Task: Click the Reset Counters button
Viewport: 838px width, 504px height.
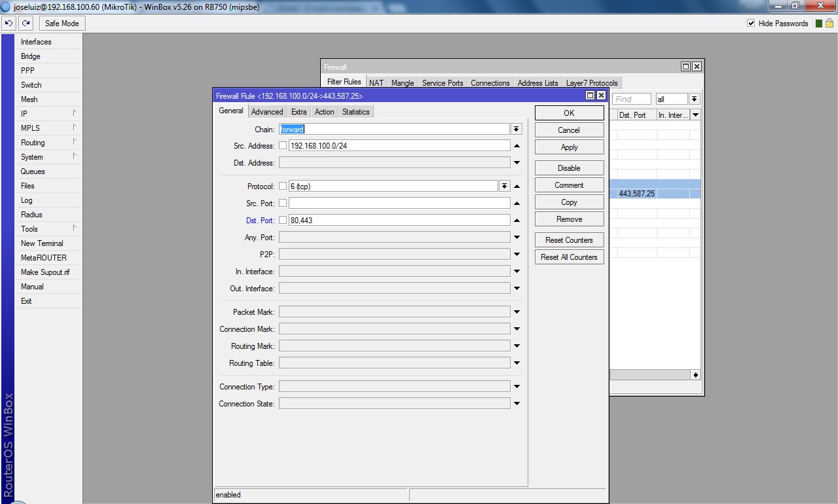Action: point(569,240)
